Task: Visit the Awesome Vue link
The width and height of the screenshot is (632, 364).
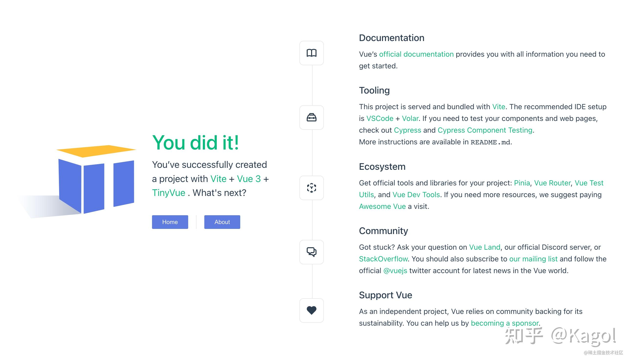Action: click(382, 206)
